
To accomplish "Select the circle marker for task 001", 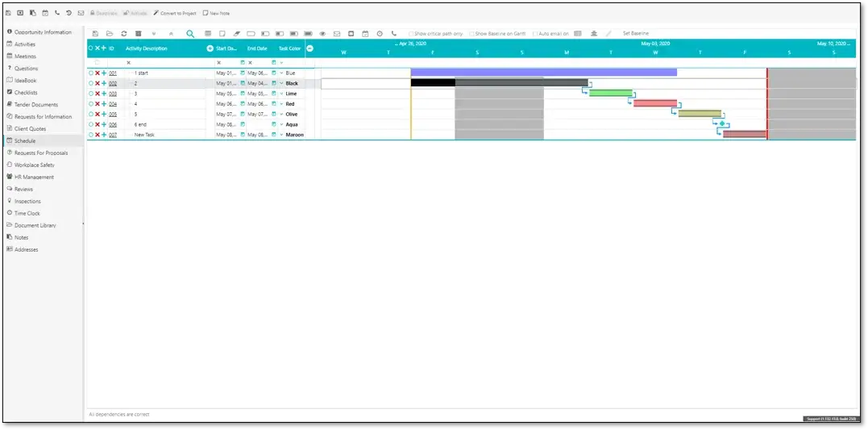I will click(x=91, y=73).
